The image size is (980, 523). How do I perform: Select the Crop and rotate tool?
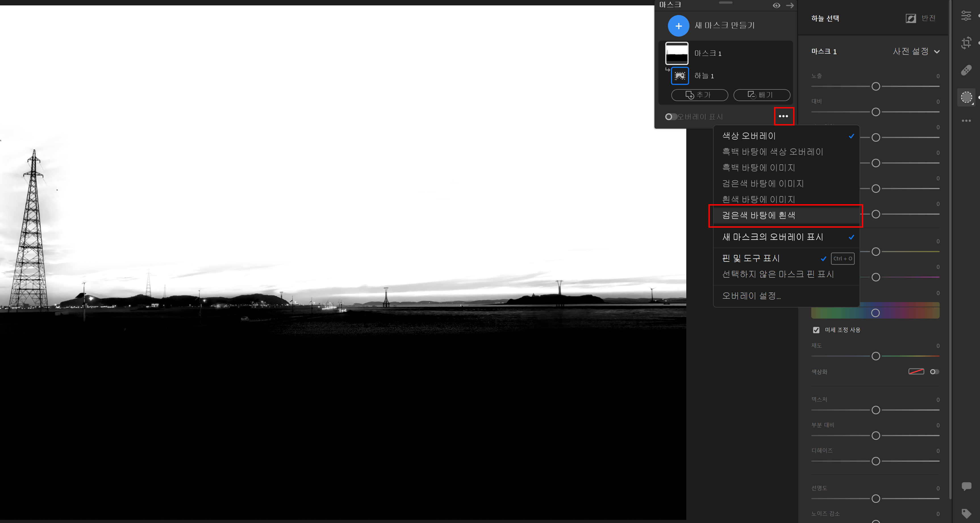[x=966, y=43]
